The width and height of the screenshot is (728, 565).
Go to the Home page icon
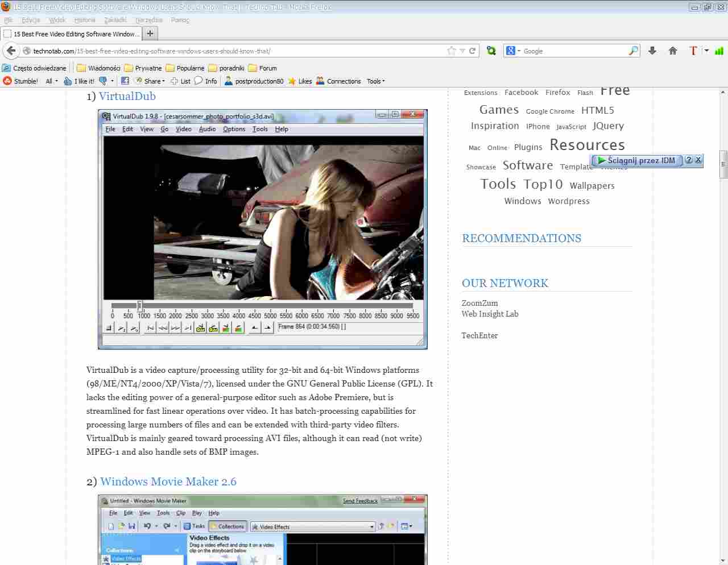tap(673, 51)
